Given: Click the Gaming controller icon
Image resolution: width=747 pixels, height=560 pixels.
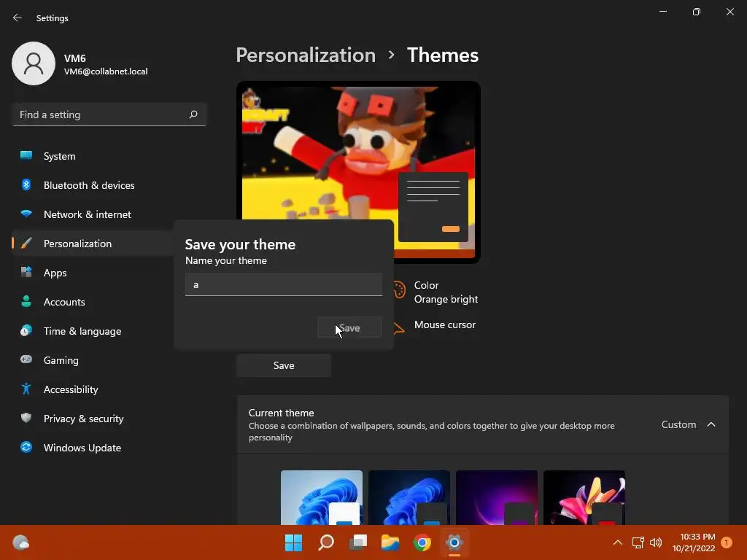Looking at the screenshot, I should click(x=26, y=359).
